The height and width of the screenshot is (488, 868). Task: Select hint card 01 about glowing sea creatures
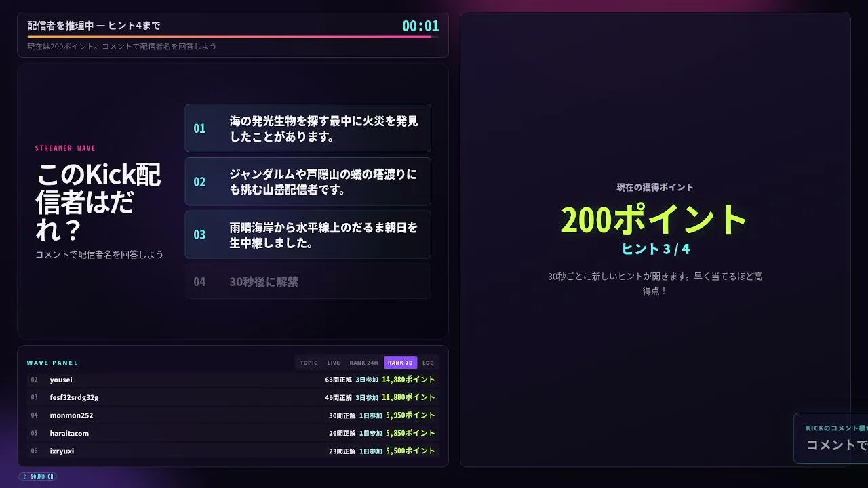[x=308, y=128]
